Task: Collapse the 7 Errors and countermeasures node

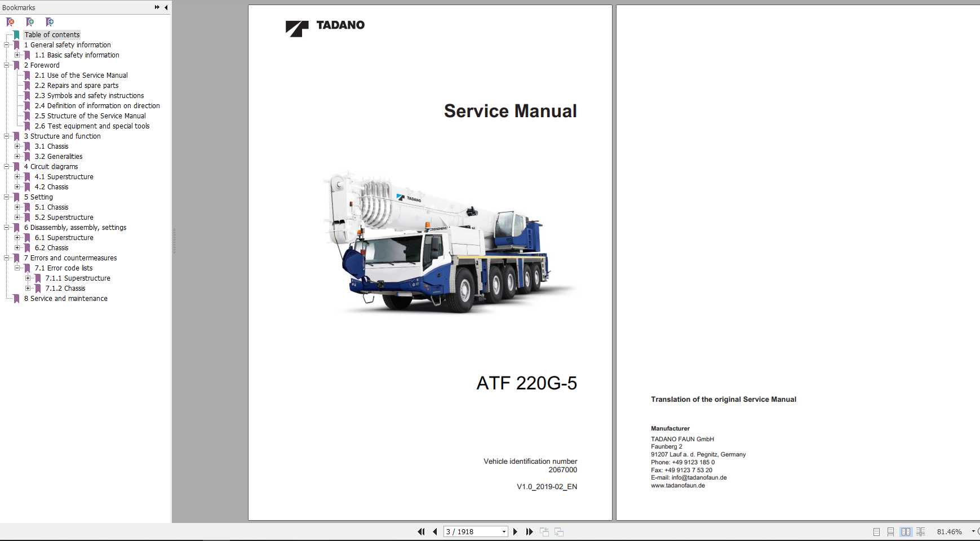Action: coord(7,258)
